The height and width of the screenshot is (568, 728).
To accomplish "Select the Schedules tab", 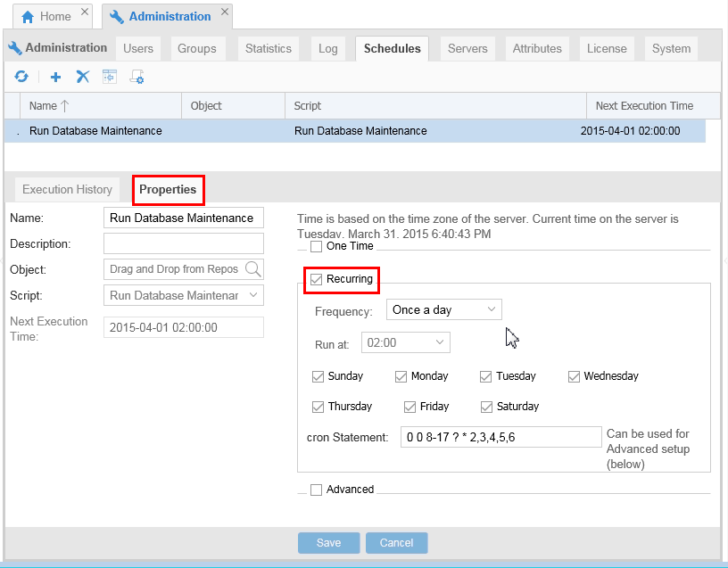I will tap(393, 49).
